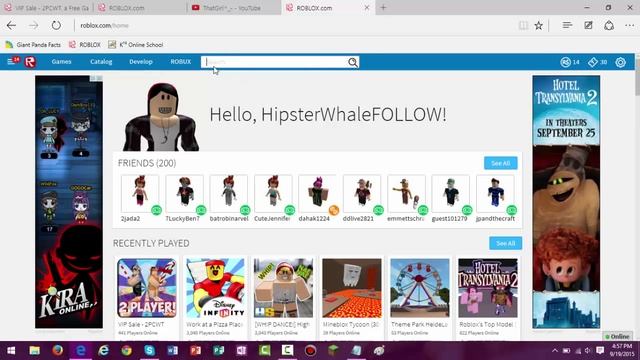The width and height of the screenshot is (640, 360).
Task: Click jpandthecraft's green status icon
Action: point(511,210)
